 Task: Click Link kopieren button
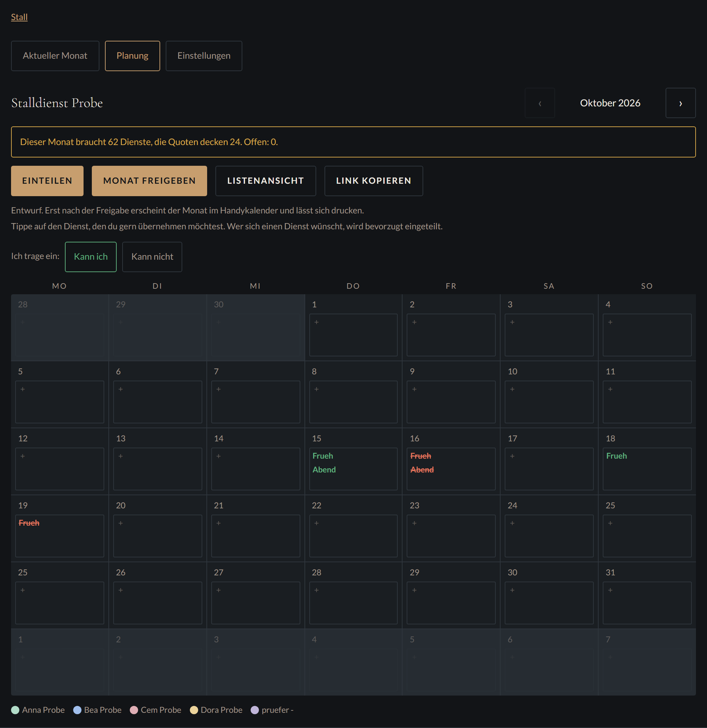pos(374,181)
